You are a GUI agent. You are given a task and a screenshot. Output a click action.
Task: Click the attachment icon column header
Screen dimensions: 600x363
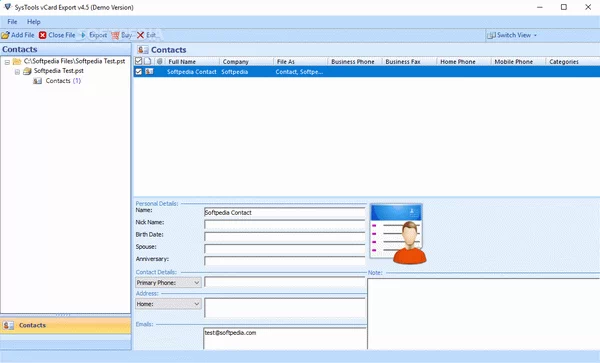(x=160, y=61)
